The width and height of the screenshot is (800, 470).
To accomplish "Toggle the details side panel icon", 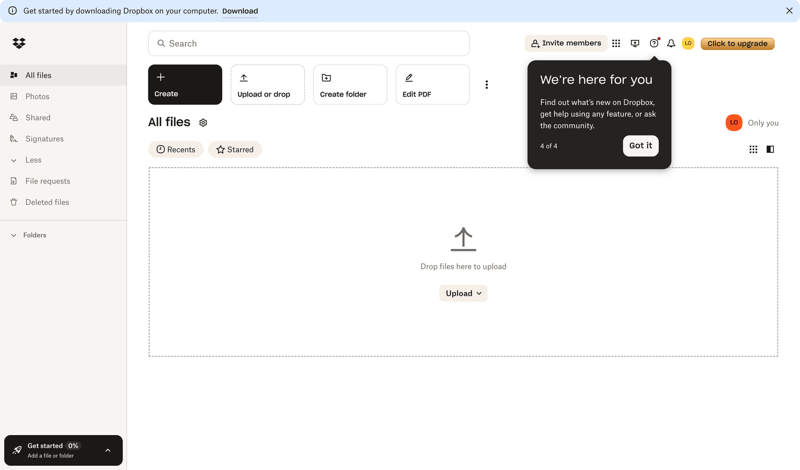I will tap(770, 149).
